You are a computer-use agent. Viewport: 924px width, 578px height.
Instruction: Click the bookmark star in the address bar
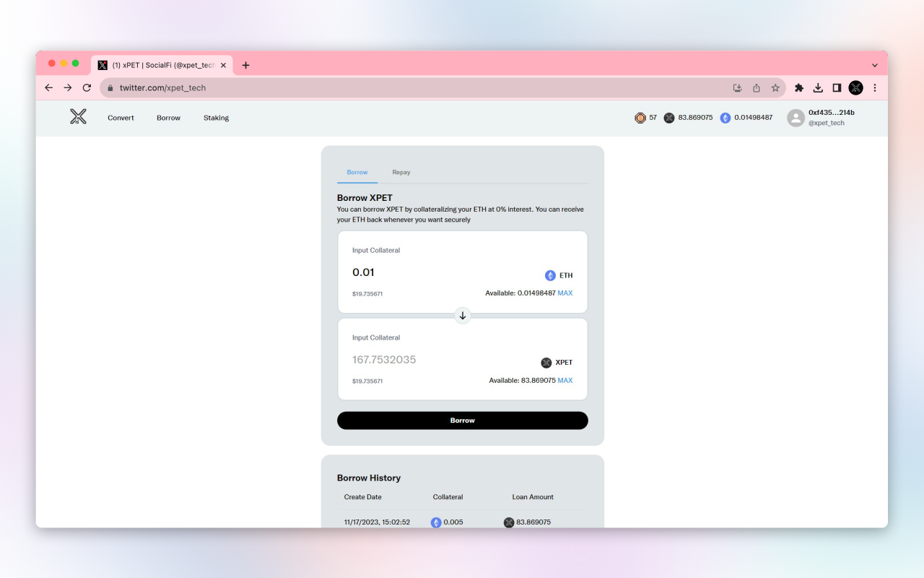pos(775,87)
